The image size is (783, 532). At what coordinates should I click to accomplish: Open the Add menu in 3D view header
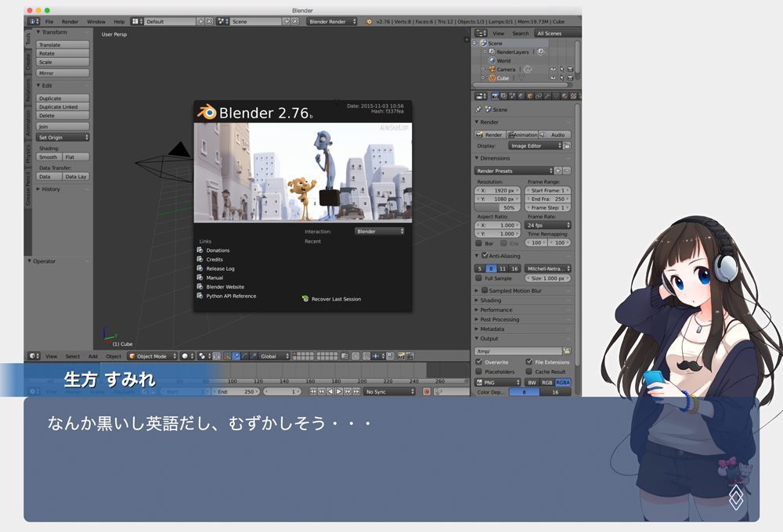(x=93, y=356)
